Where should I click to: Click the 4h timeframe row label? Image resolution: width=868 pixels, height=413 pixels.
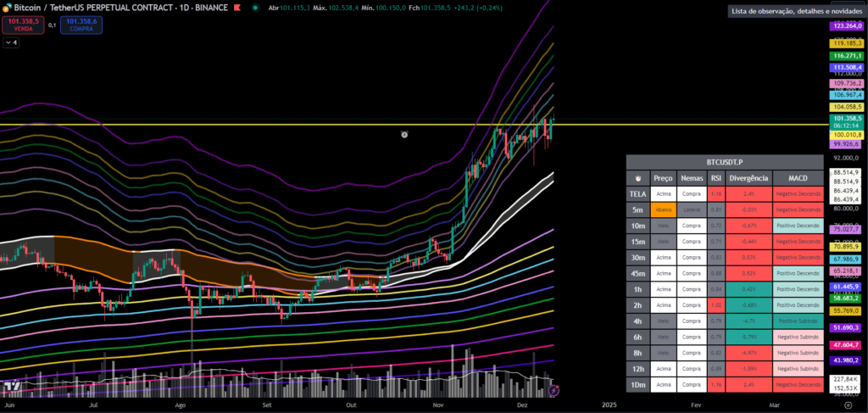(x=637, y=323)
